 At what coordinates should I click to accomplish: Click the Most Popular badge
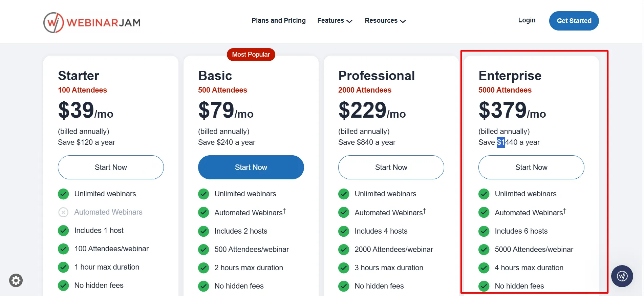251,55
